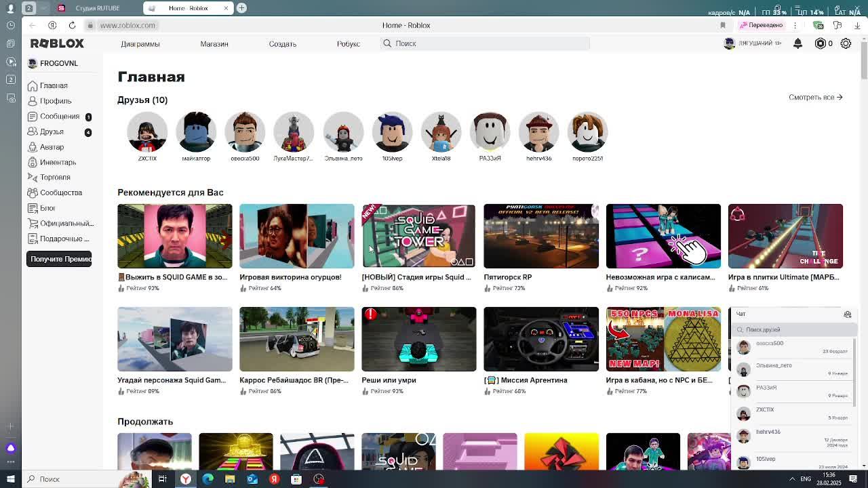Image resolution: width=868 pixels, height=488 pixels.
Task: Open the Миссия Аргентина game
Action: click(x=541, y=339)
